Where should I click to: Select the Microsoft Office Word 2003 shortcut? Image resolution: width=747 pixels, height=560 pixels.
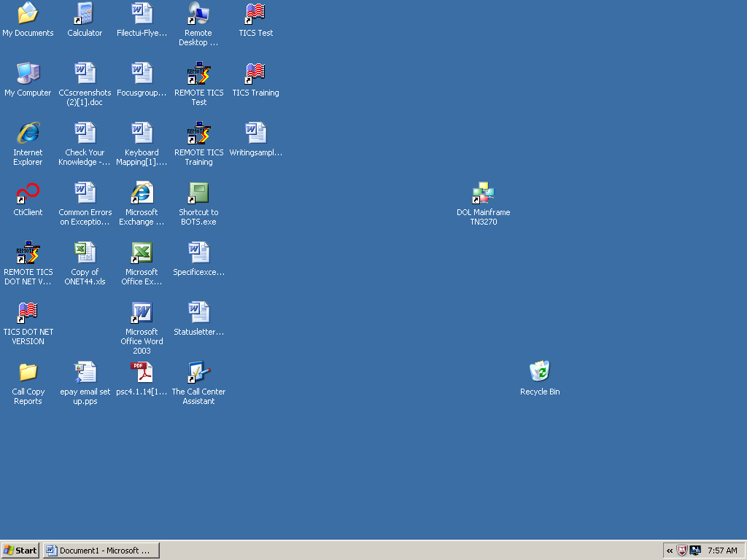[142, 313]
